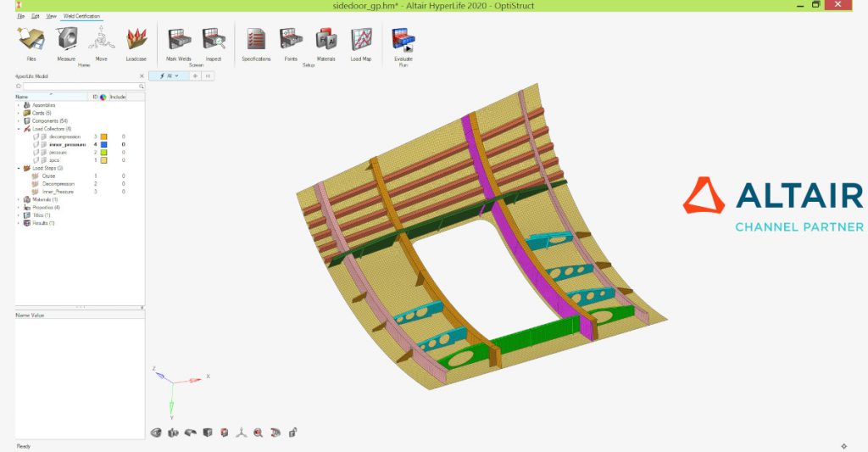868x452 pixels.
Task: Select the Inner_Pressure load step
Action: pyautogui.click(x=59, y=192)
